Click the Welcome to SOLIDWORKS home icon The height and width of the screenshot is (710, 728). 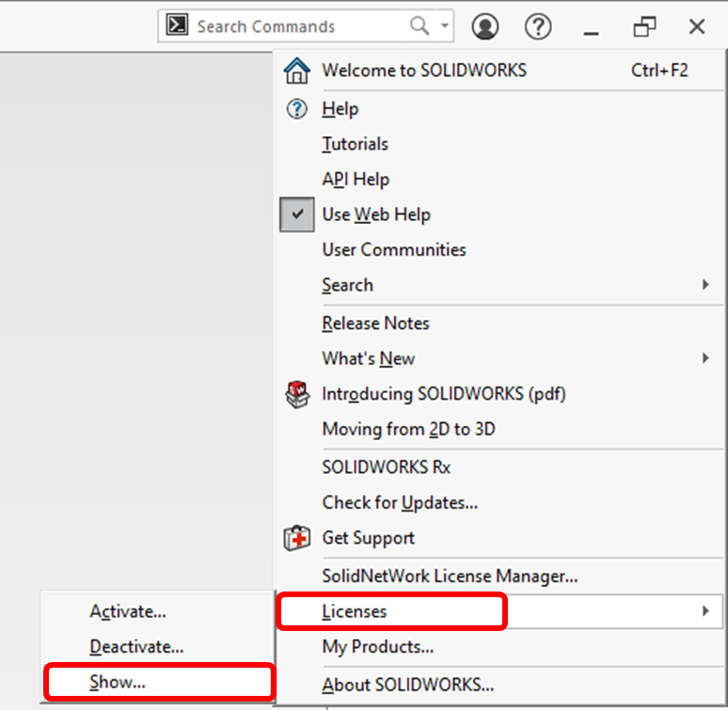pos(296,71)
